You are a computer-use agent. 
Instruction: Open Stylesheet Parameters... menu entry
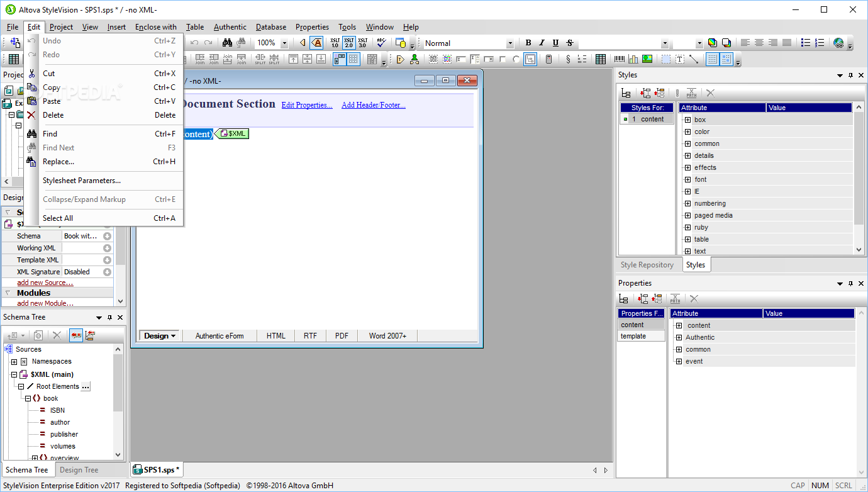(104, 181)
